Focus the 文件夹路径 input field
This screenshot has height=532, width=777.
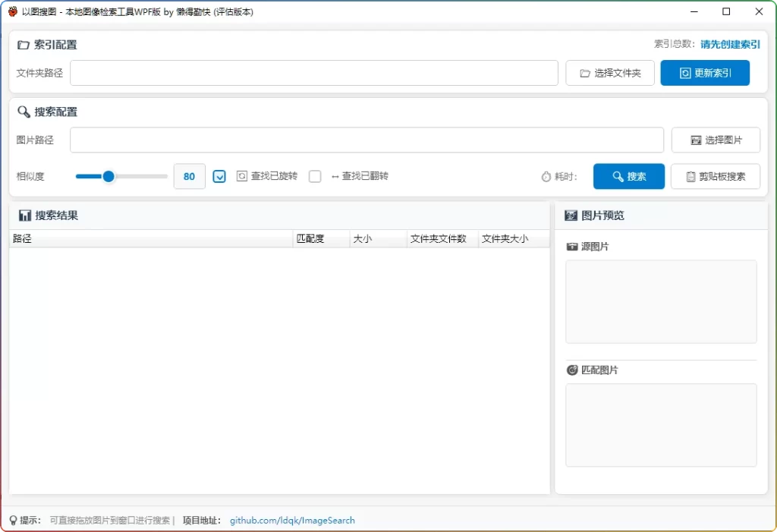[314, 73]
